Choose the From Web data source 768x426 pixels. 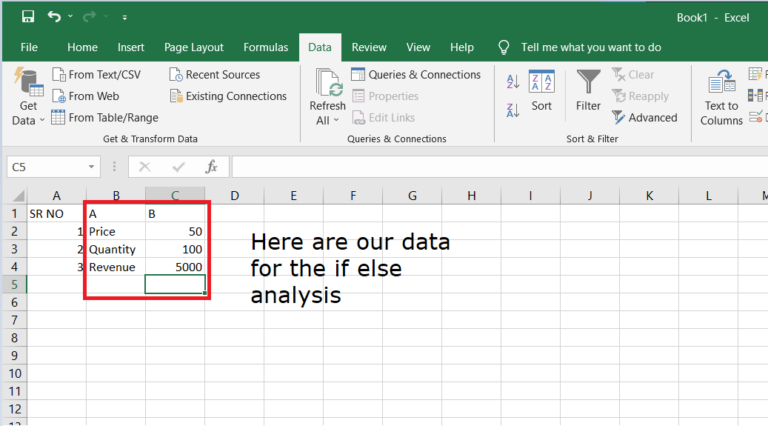tap(86, 96)
